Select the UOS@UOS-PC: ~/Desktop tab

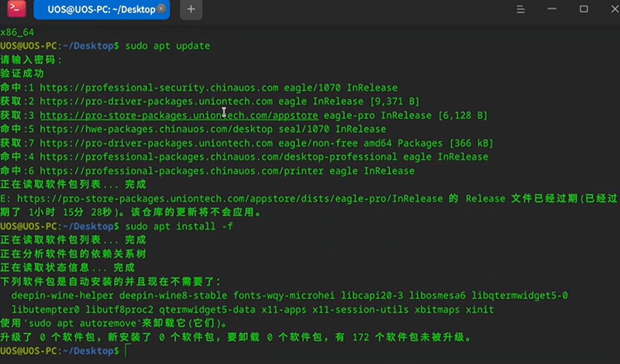click(x=102, y=9)
